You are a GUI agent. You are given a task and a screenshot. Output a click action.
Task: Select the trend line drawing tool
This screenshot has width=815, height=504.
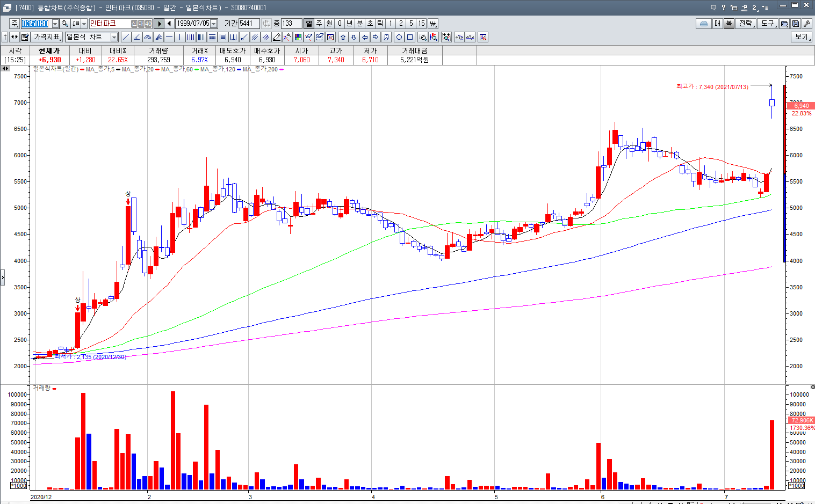[x=126, y=37]
